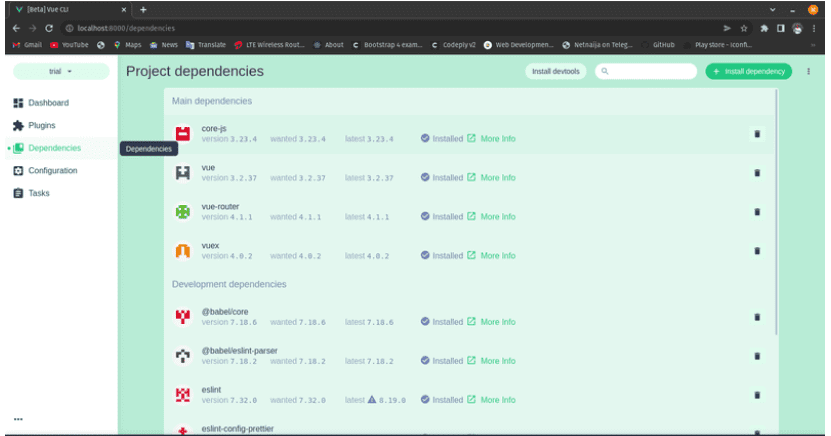
Task: Bookmark this page with the star icon
Action: point(744,29)
